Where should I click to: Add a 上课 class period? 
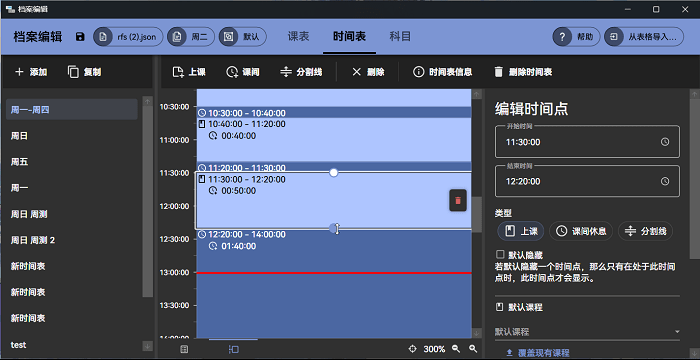[x=189, y=72]
